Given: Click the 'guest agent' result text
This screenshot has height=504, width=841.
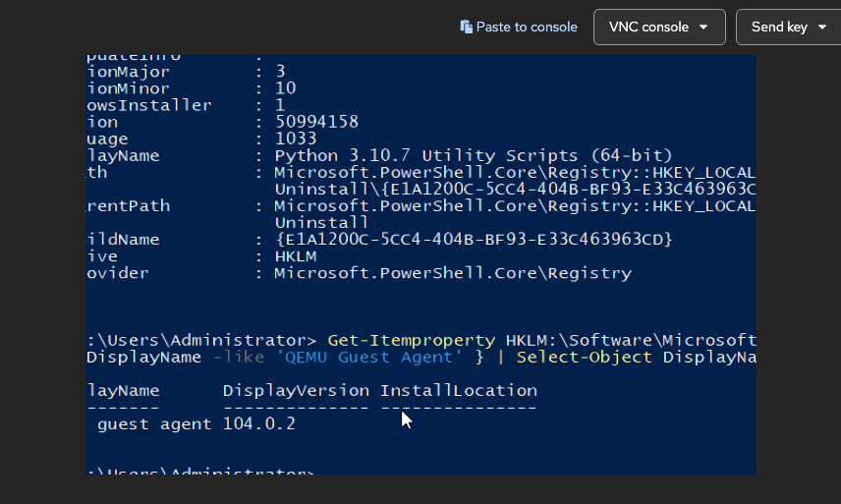Looking at the screenshot, I should 154,424.
